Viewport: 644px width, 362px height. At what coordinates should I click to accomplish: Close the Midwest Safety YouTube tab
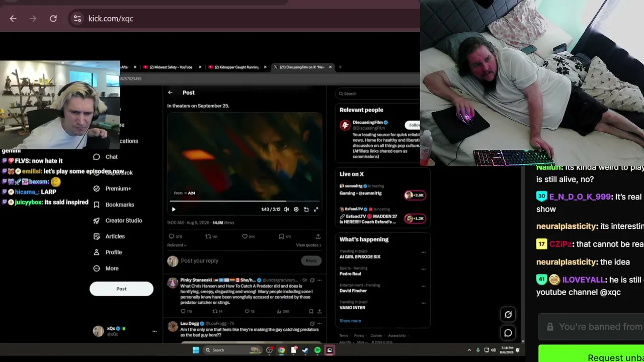200,67
